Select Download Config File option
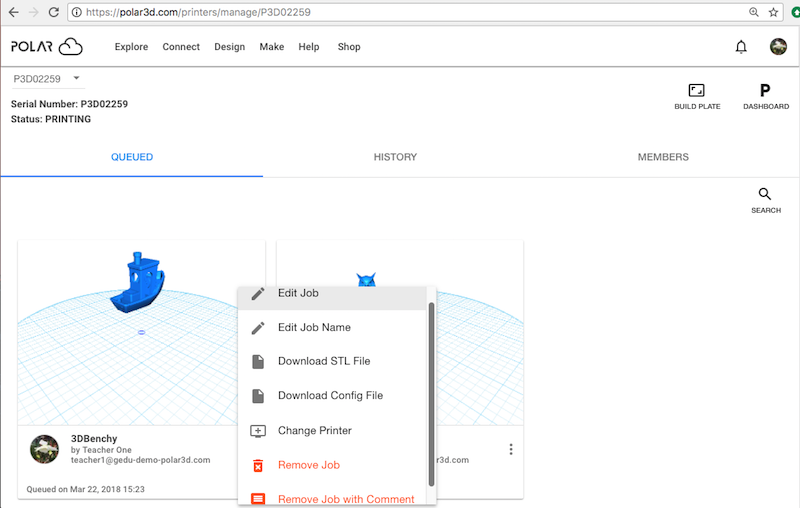 pos(332,396)
